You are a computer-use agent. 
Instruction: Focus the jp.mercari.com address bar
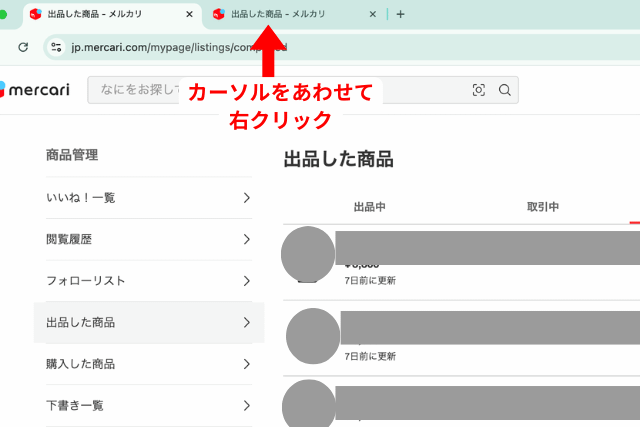pyautogui.click(x=300, y=47)
